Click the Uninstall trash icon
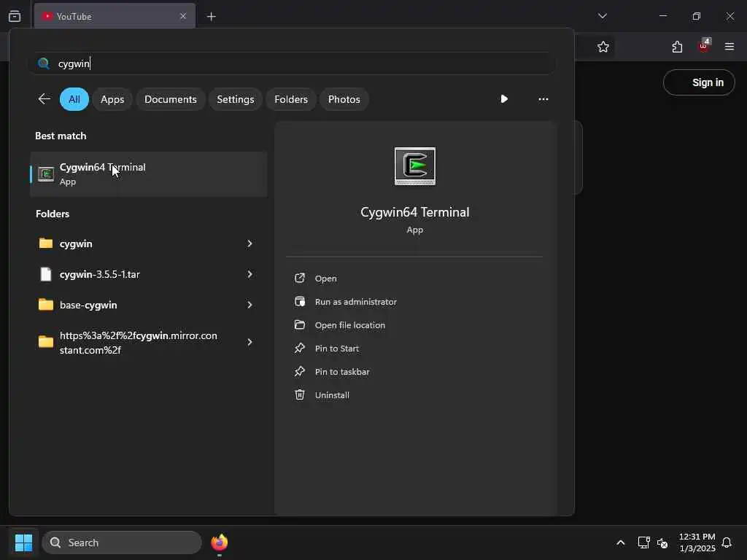The width and height of the screenshot is (747, 560). (300, 394)
